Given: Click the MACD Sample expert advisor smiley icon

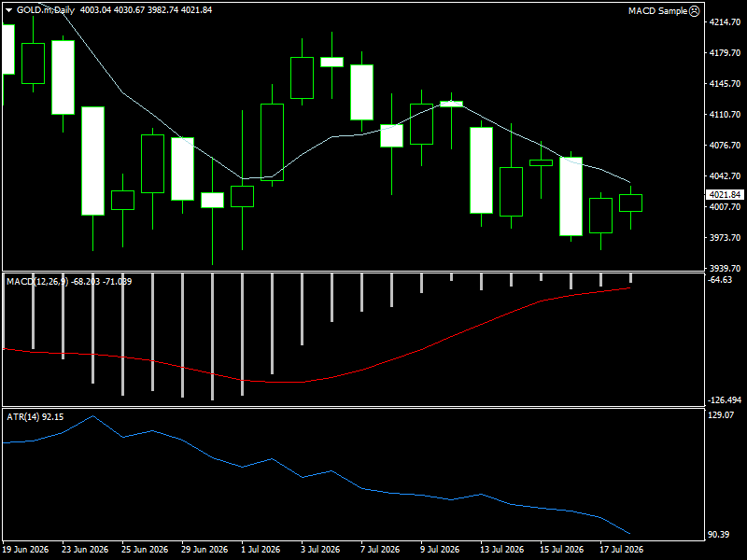Looking at the screenshot, I should (x=694, y=10).
